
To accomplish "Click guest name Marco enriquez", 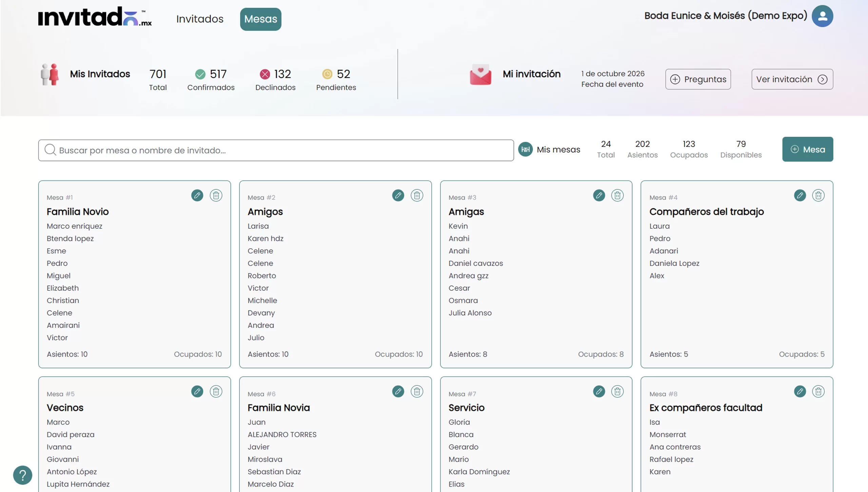I will pyautogui.click(x=74, y=226).
